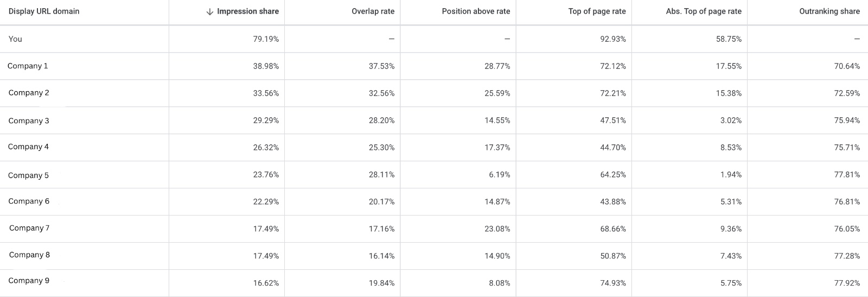The width and height of the screenshot is (868, 297).
Task: Click on Company 6 row
Action: 29,201
